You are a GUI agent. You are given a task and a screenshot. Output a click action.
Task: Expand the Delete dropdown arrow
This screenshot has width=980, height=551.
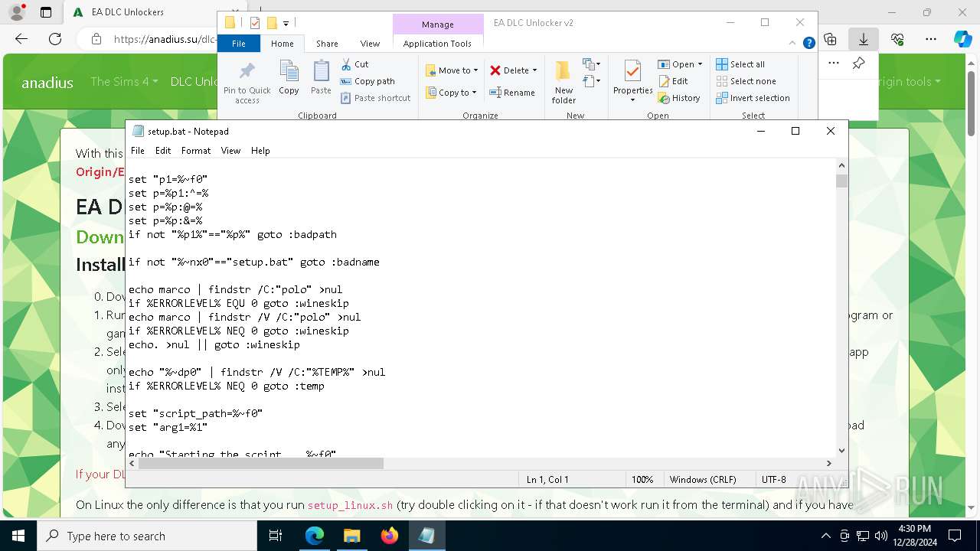pos(534,70)
